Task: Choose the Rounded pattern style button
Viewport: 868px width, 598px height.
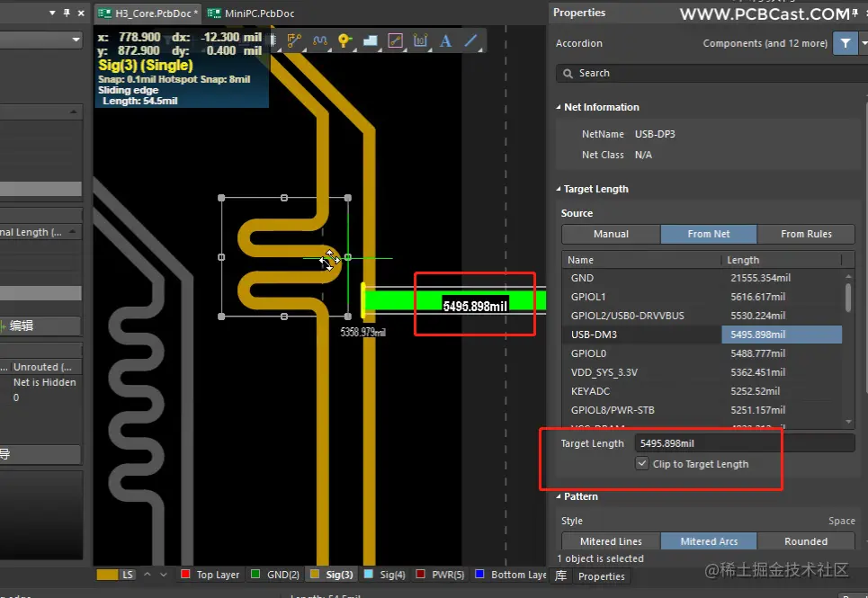Action: coord(806,541)
